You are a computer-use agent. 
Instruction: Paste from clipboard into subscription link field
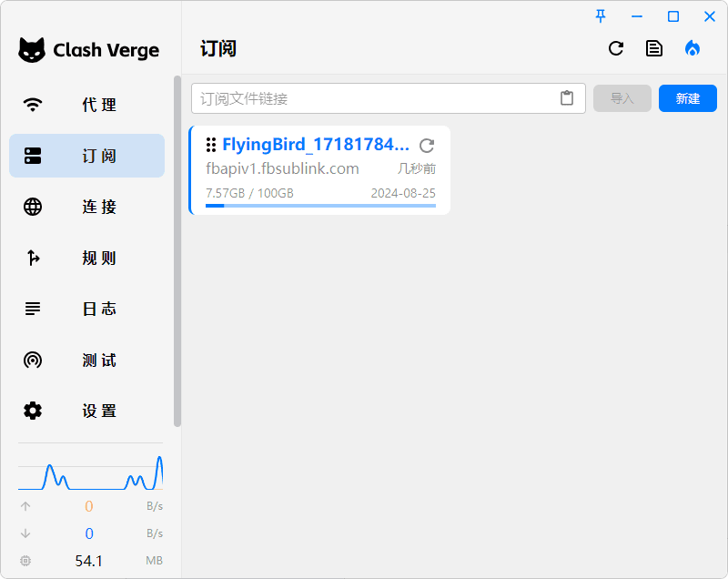point(566,98)
